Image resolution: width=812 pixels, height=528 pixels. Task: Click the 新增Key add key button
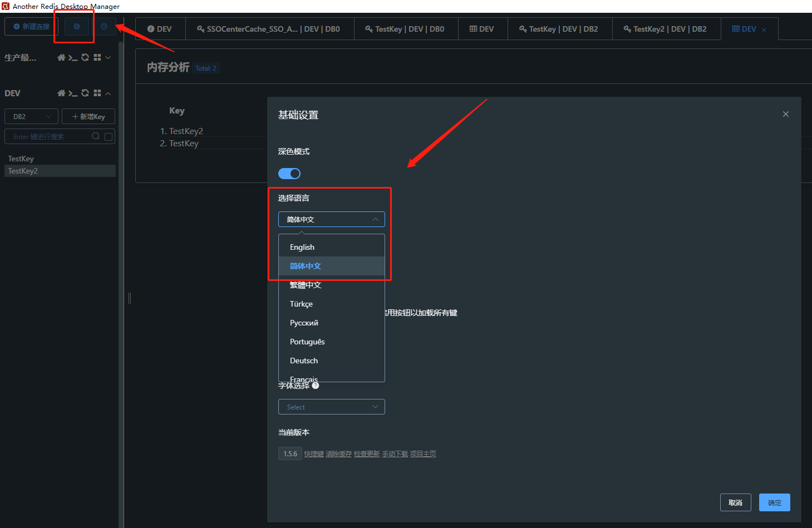[88, 116]
